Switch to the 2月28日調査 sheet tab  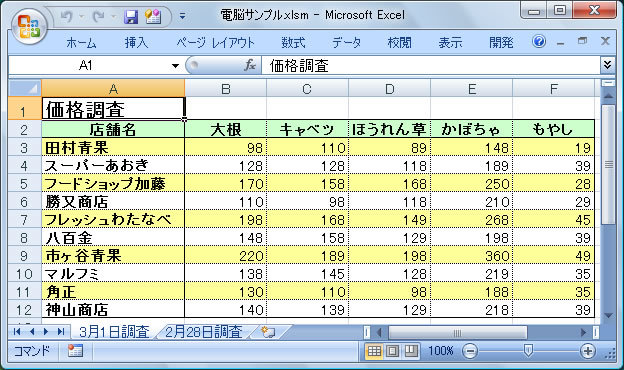coord(203,331)
